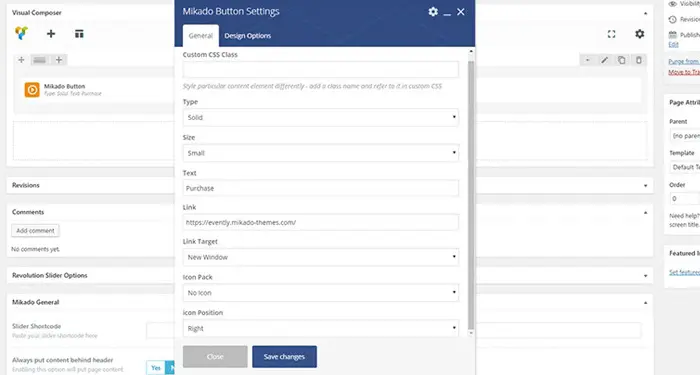700x375 pixels.
Task: Click the Publish calendar icon in sidebar
Action: point(672,35)
